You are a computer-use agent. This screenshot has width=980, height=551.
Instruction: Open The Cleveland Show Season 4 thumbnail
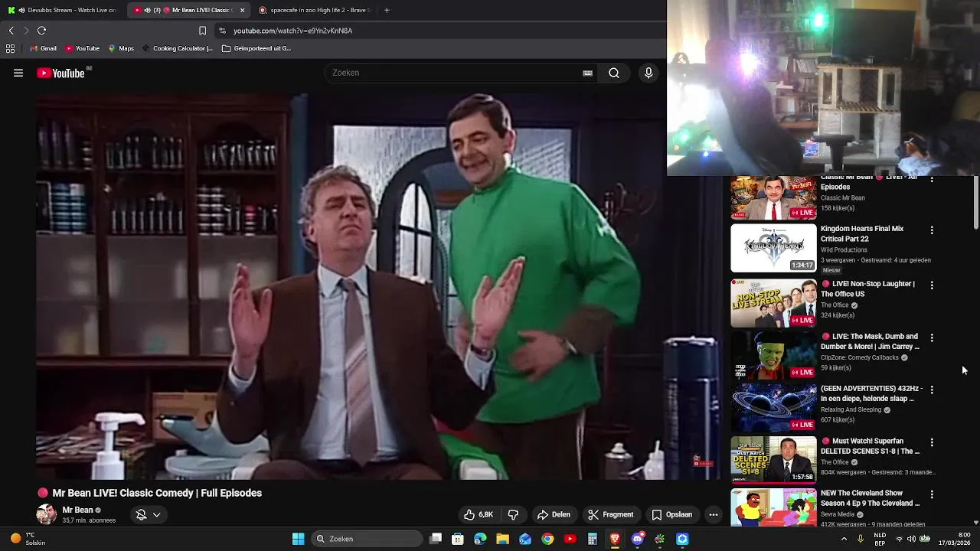(x=773, y=508)
